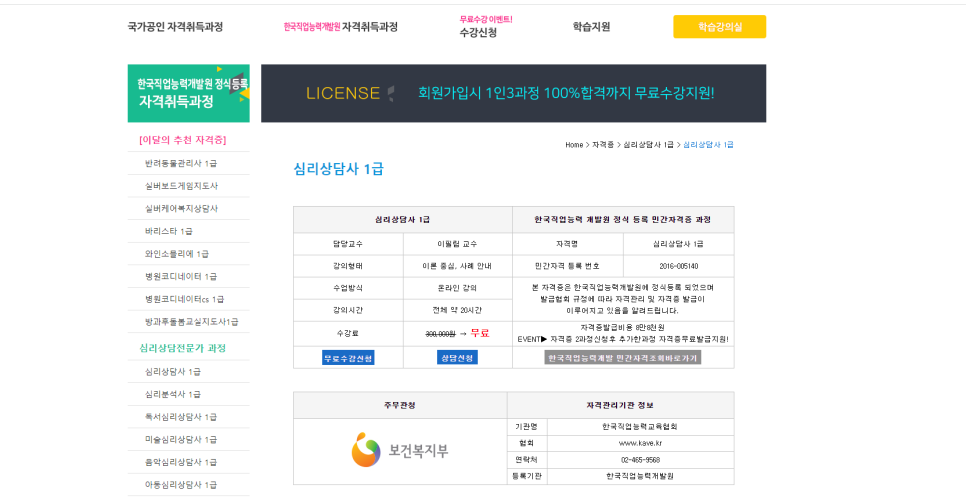The width and height of the screenshot is (966, 499).
Task: Select 미술심리상담사 1급 in sidebar
Action: click(x=181, y=440)
